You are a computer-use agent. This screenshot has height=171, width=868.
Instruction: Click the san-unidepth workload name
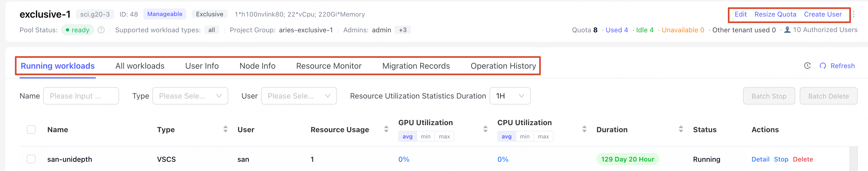(69, 159)
